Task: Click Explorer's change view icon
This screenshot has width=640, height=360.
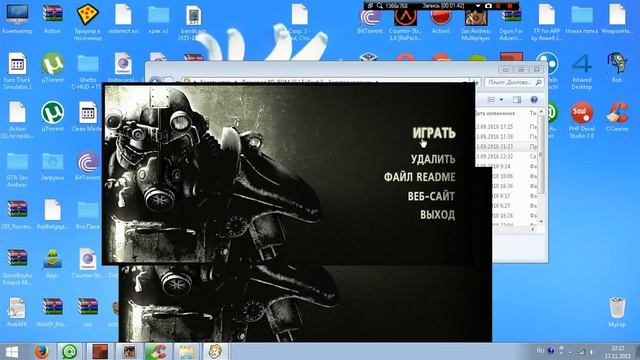Action: click(x=491, y=100)
